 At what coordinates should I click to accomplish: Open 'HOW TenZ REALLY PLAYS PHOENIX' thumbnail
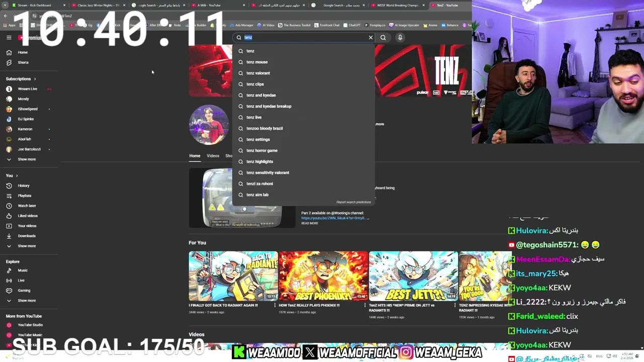pos(323,276)
